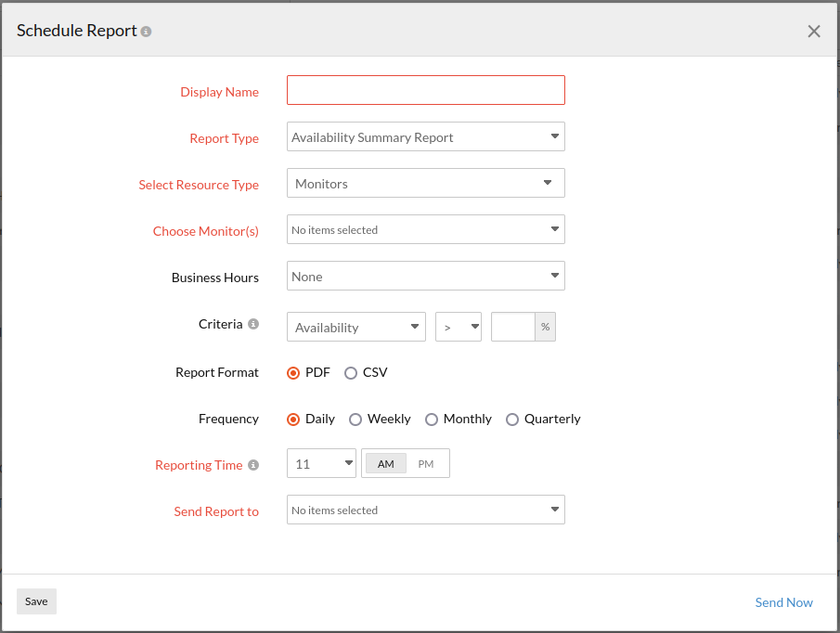Open the criteria comparison operator dropdown
This screenshot has height=633, width=840.
(x=459, y=327)
